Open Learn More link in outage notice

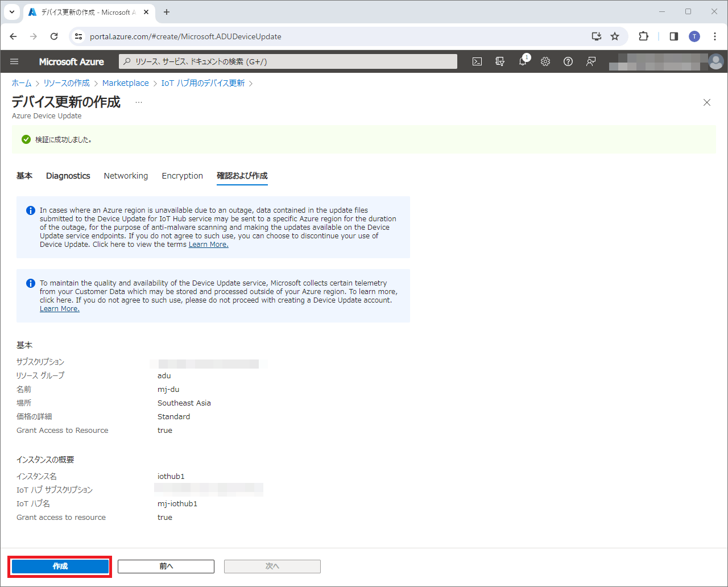[x=208, y=245]
